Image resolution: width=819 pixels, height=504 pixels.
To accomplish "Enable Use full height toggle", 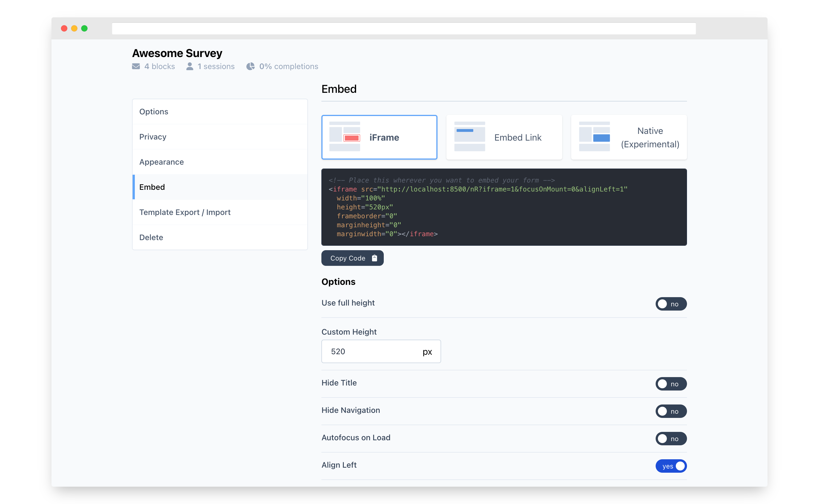I will (x=670, y=304).
